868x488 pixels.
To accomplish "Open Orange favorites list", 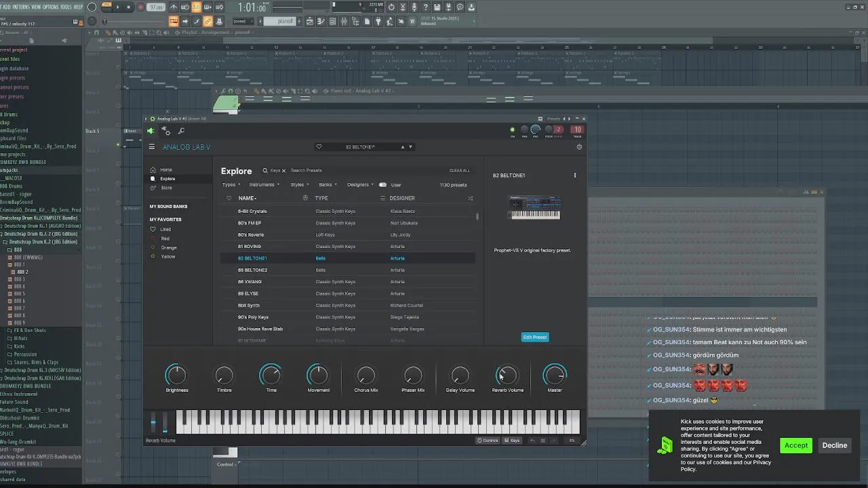I will click(x=169, y=247).
